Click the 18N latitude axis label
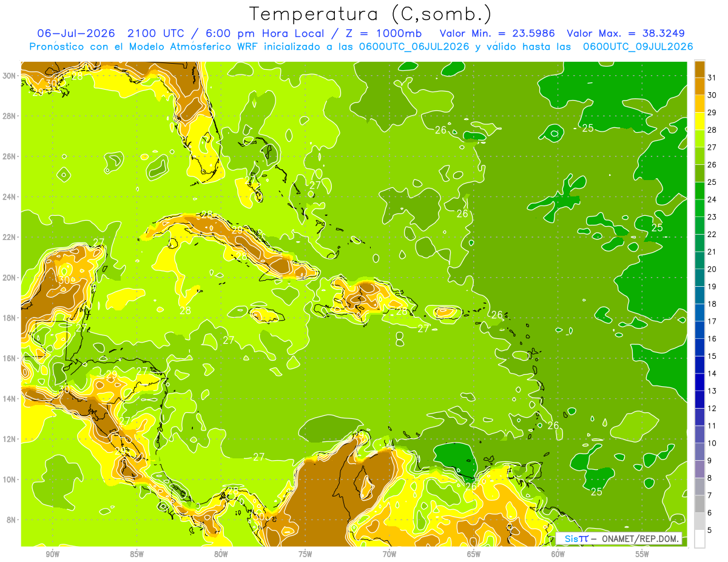 (x=8, y=318)
